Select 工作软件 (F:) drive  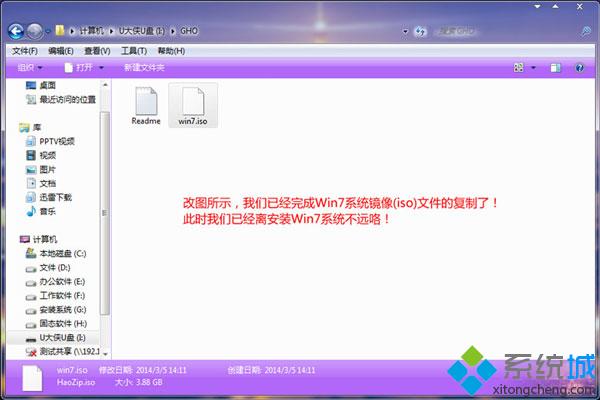55,296
